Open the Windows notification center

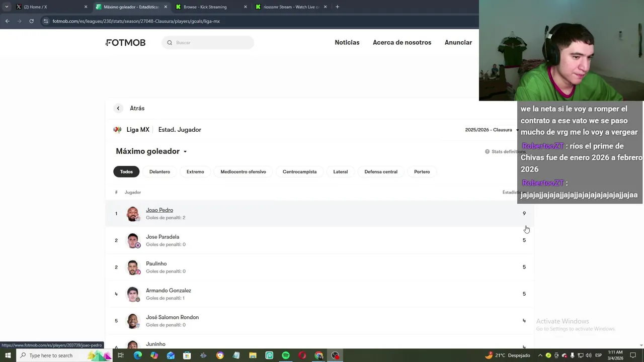[x=633, y=355]
